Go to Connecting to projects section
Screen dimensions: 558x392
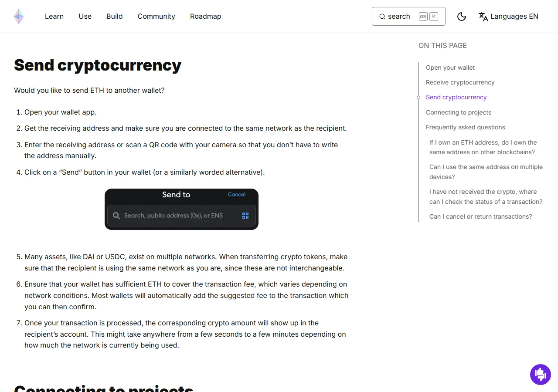pyautogui.click(x=459, y=112)
